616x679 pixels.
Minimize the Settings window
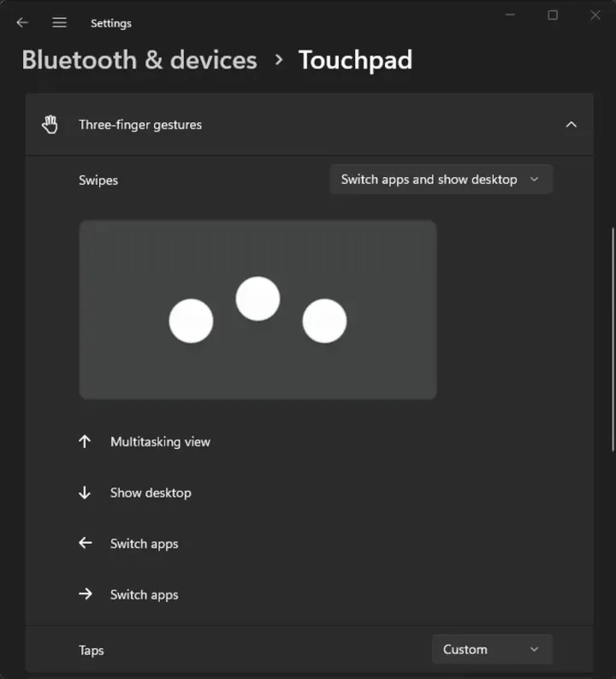510,15
